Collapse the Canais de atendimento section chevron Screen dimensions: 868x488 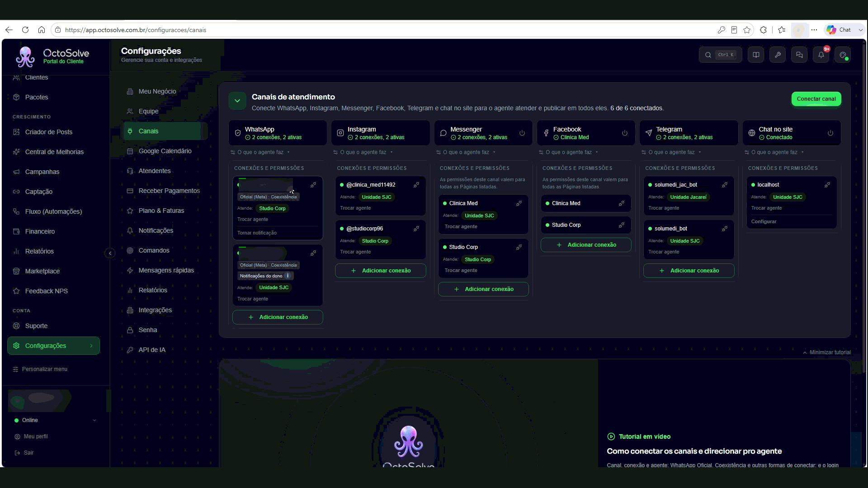tap(237, 101)
